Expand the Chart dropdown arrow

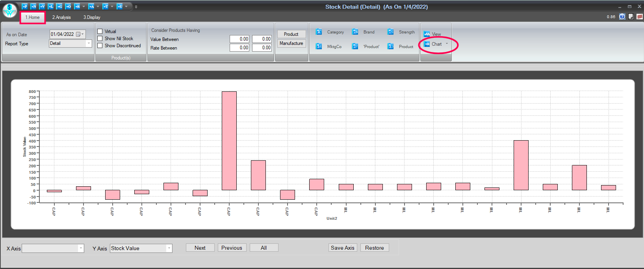click(x=447, y=44)
